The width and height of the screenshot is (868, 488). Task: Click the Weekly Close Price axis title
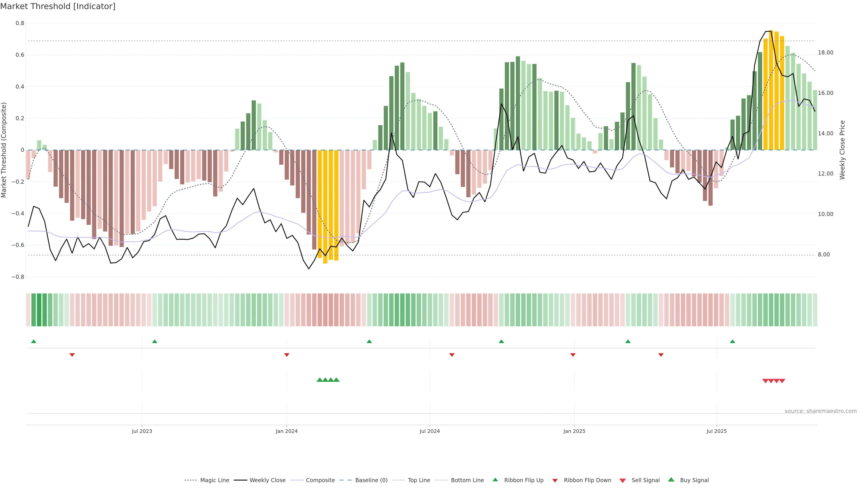pos(842,150)
